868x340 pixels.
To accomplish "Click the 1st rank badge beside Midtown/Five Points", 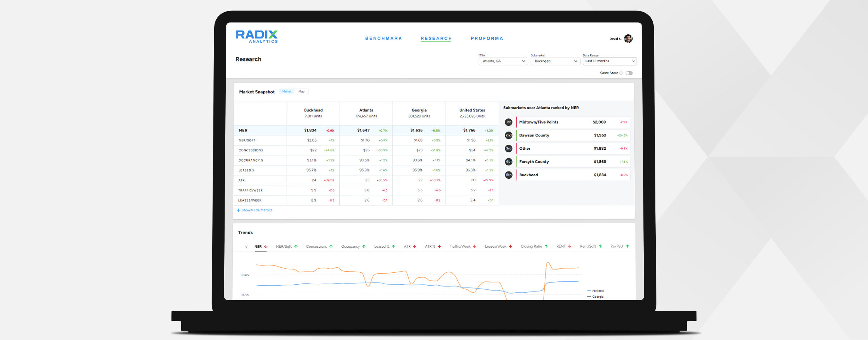I will 509,122.
